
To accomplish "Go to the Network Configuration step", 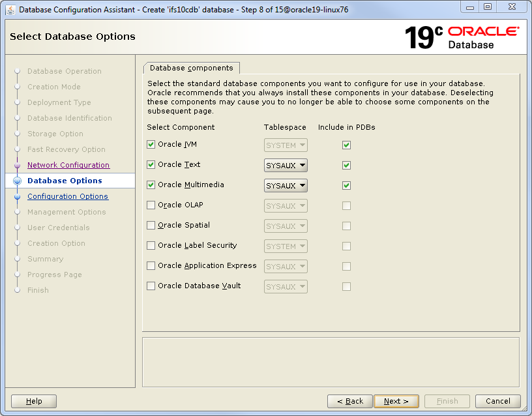I will (x=68, y=165).
